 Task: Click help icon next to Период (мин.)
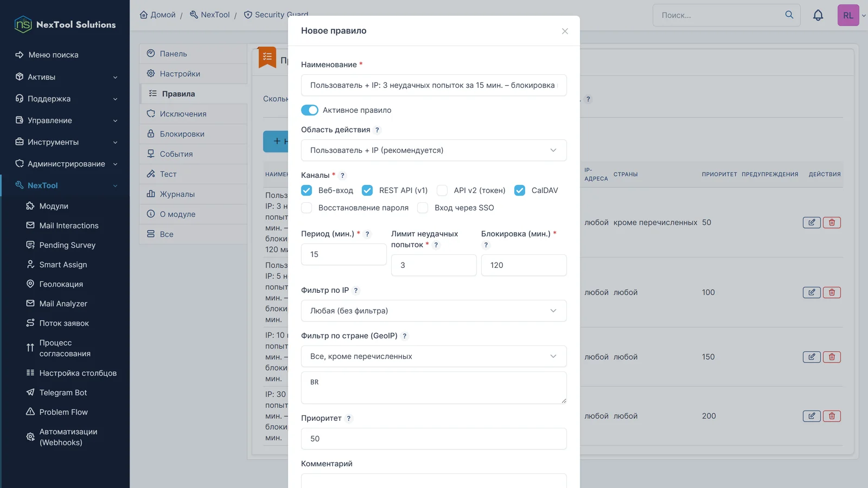(x=367, y=234)
